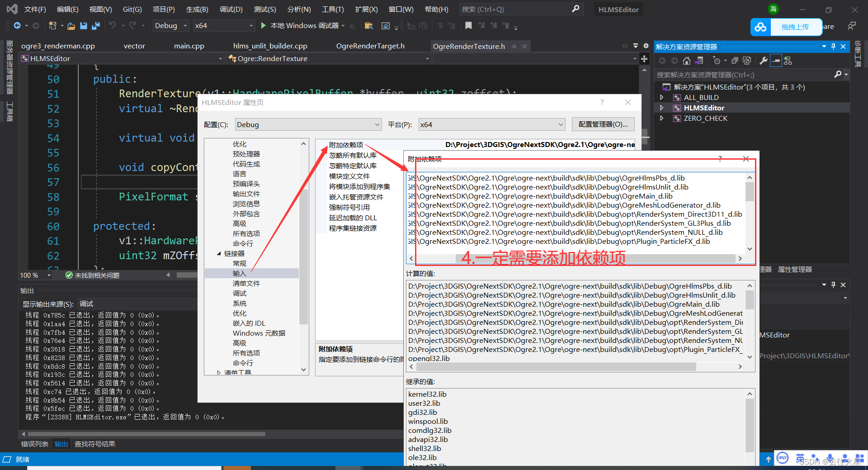
Task: Open the 平台(P) x64 combo box
Action: click(492, 124)
